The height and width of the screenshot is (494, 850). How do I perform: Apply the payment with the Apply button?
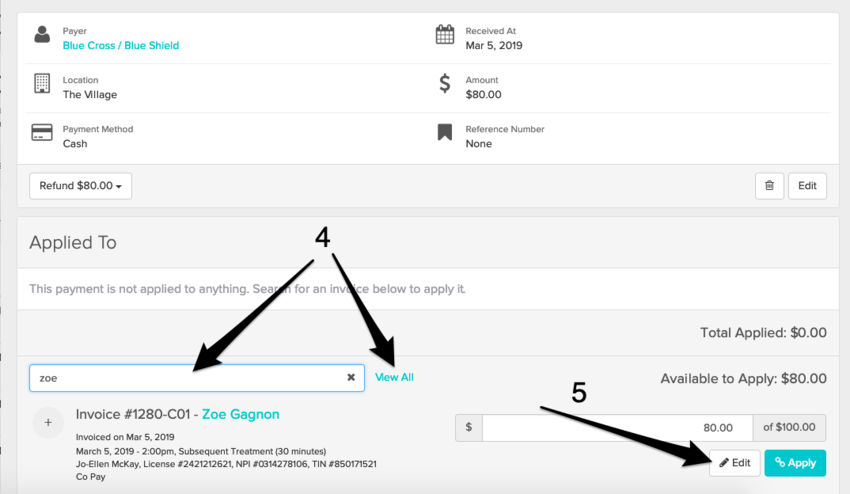(x=796, y=463)
